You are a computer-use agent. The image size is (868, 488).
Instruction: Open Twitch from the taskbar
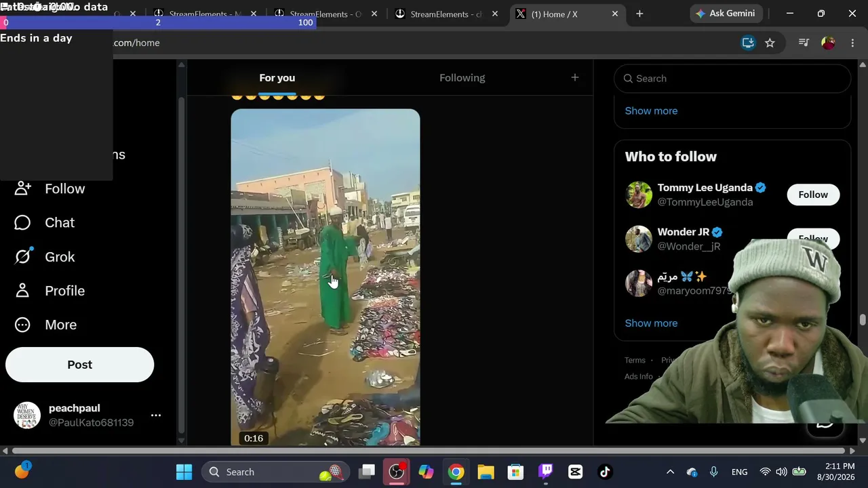coord(545,472)
